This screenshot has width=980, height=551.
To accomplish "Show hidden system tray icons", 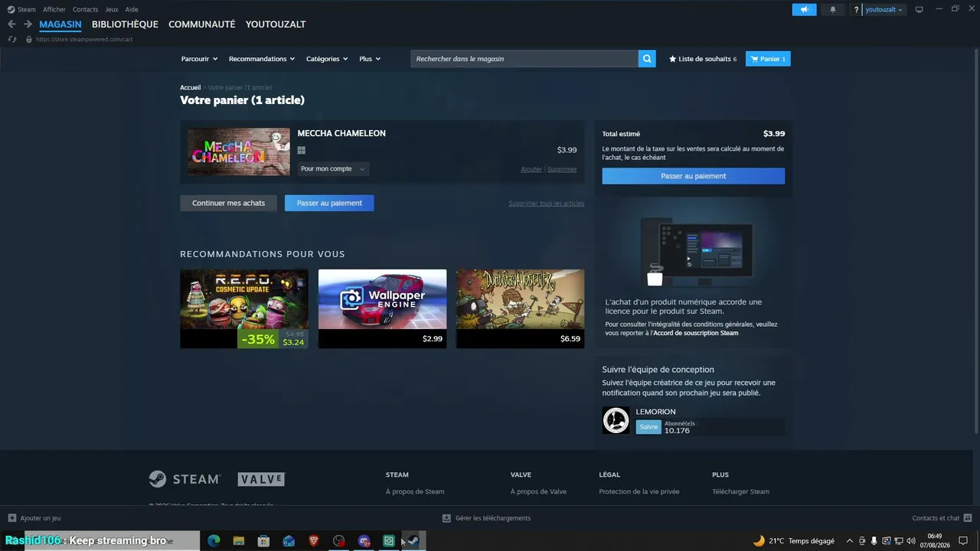I will [x=849, y=541].
